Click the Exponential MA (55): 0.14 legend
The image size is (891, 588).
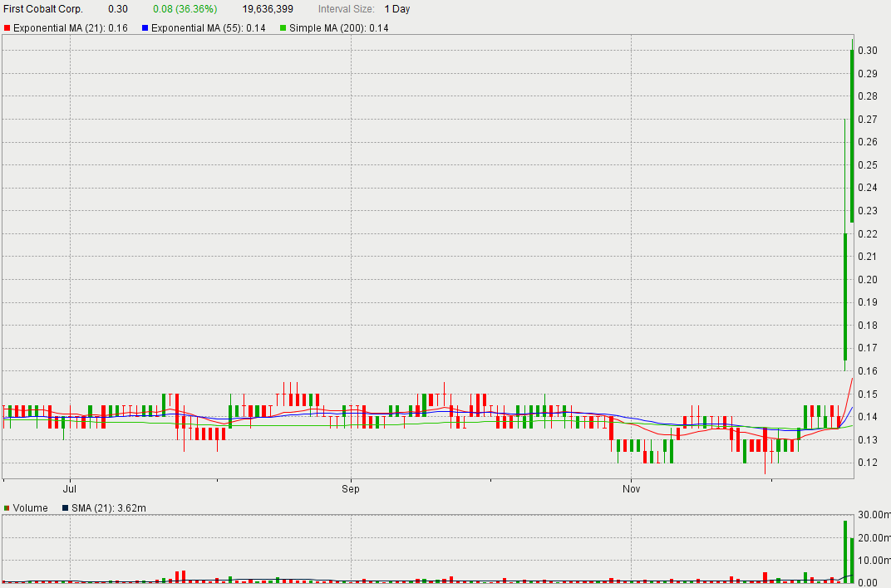(x=209, y=27)
